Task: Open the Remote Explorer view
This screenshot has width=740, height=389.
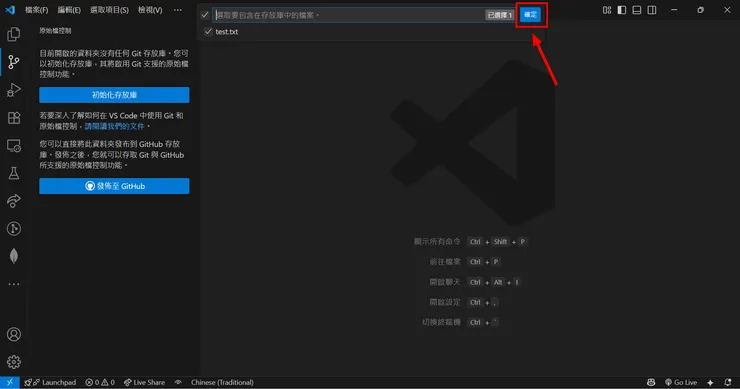Action: pyautogui.click(x=14, y=145)
